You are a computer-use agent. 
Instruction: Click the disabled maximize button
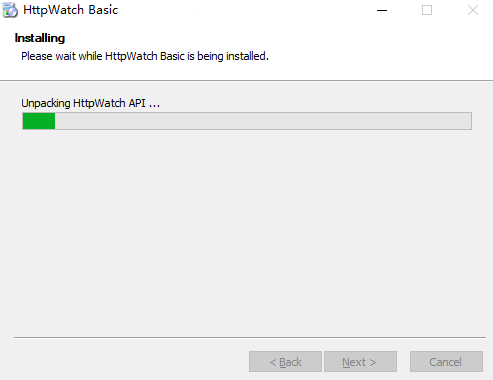tap(427, 10)
